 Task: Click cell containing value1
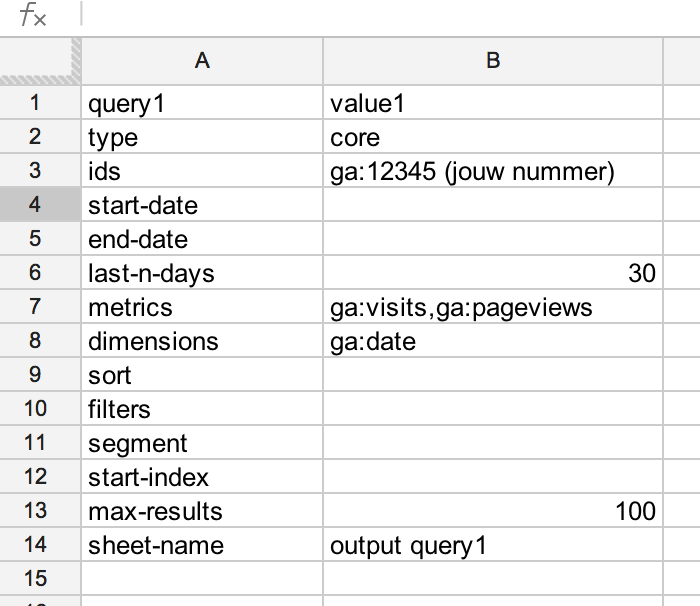point(492,103)
